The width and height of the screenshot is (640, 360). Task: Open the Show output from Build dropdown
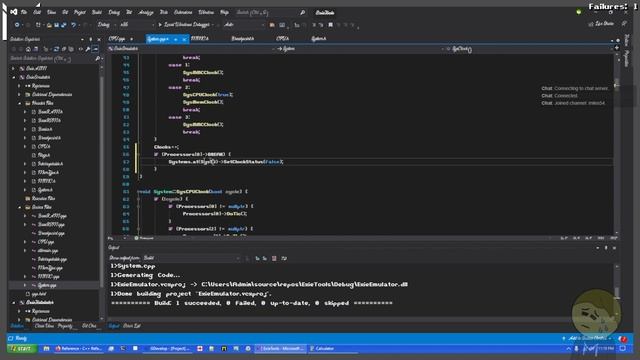tap(192, 258)
